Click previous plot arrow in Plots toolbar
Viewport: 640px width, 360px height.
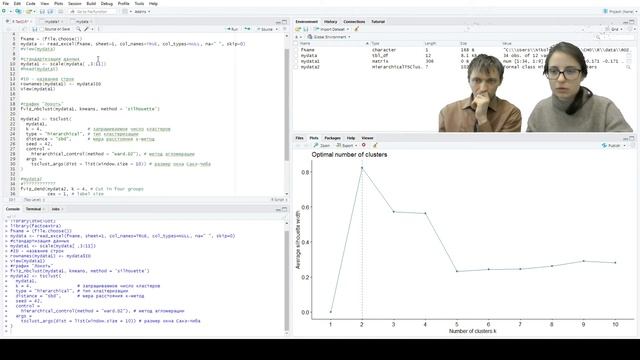298,145
